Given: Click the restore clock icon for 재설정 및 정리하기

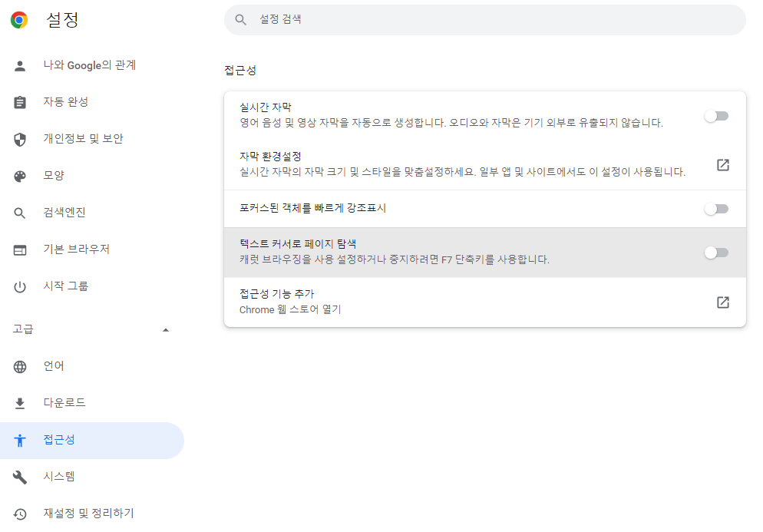Looking at the screenshot, I should [20, 514].
